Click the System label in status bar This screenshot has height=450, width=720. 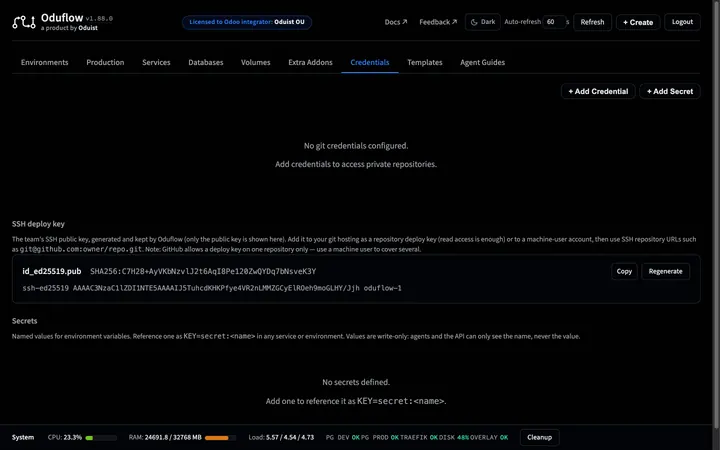[23, 437]
